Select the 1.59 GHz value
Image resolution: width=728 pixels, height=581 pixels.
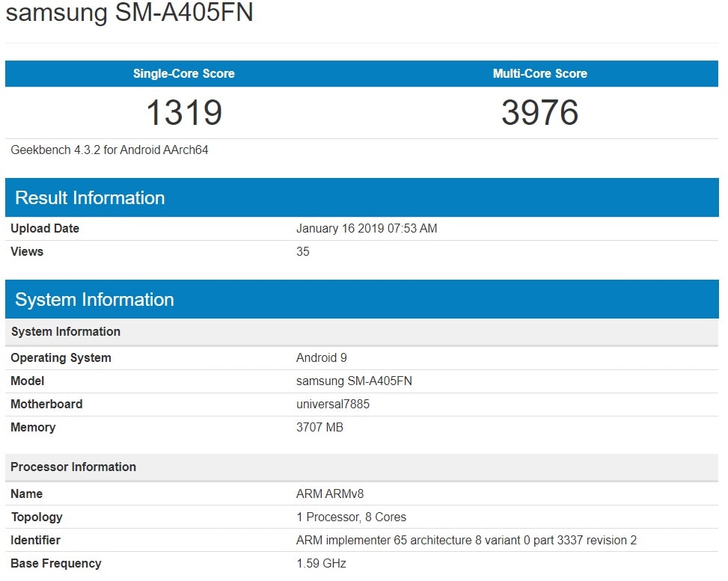click(x=321, y=563)
